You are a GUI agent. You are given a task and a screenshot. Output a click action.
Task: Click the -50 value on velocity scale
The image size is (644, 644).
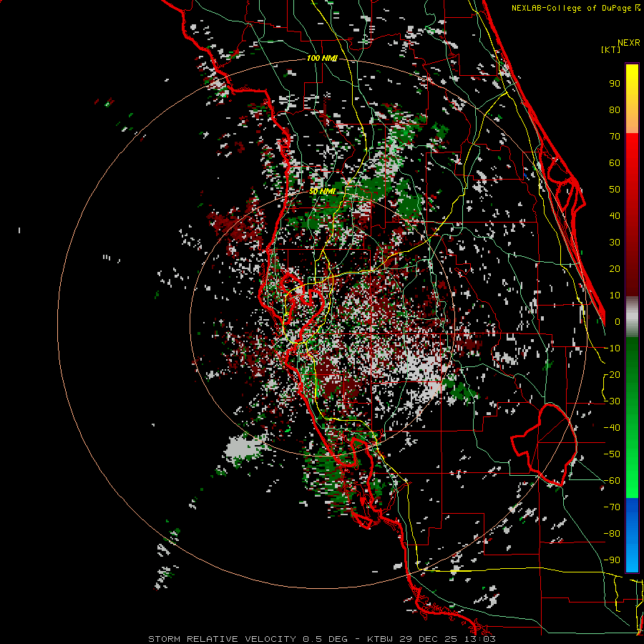[x=612, y=454]
